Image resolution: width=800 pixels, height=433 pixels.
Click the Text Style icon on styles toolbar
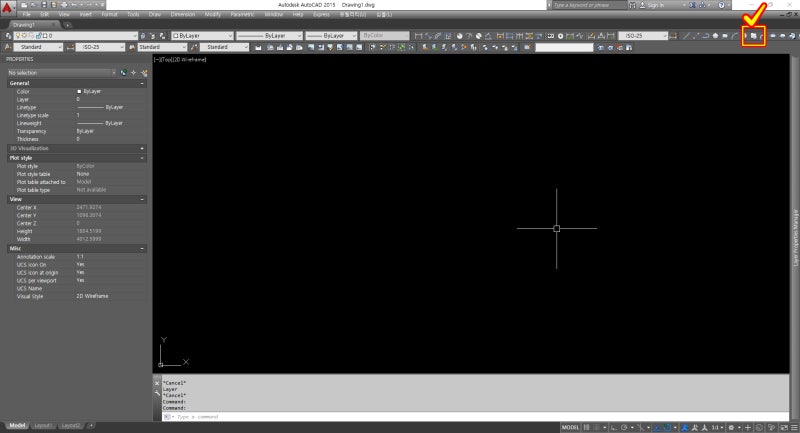[x=8, y=47]
